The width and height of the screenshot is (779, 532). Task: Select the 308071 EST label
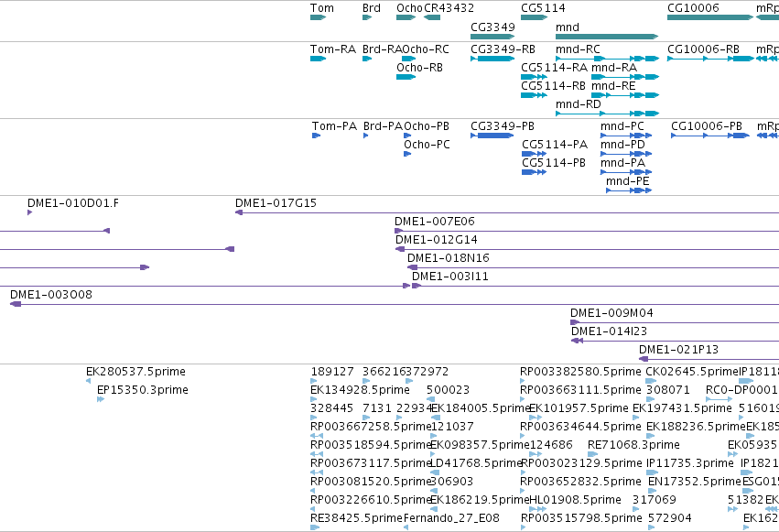668,390
